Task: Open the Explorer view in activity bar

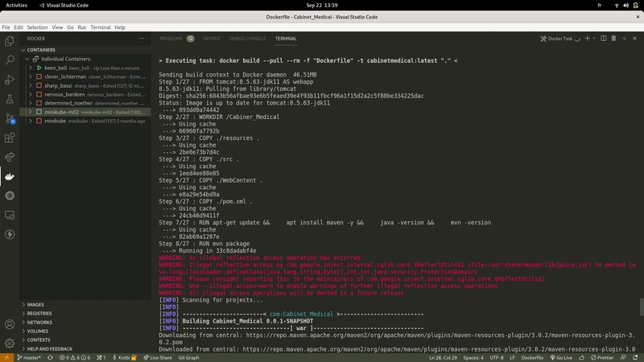Action: click(10, 40)
